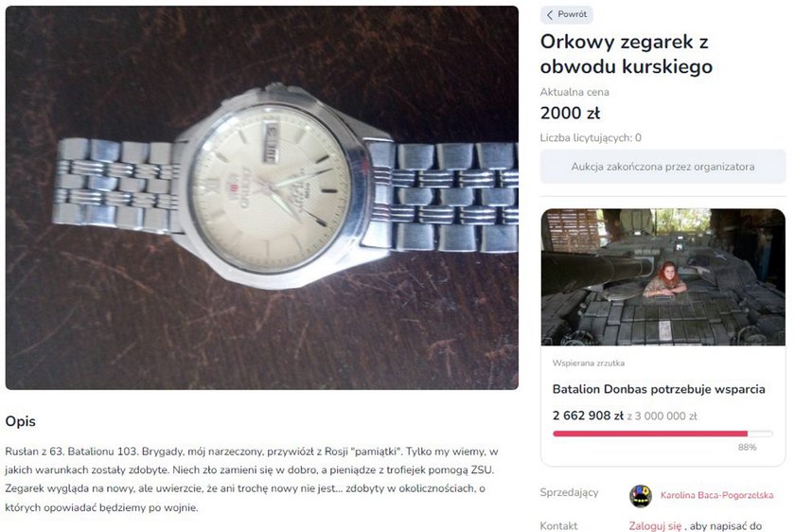Open Batalion Donbas potrzebuje wsparcia fundraiser title

point(659,389)
